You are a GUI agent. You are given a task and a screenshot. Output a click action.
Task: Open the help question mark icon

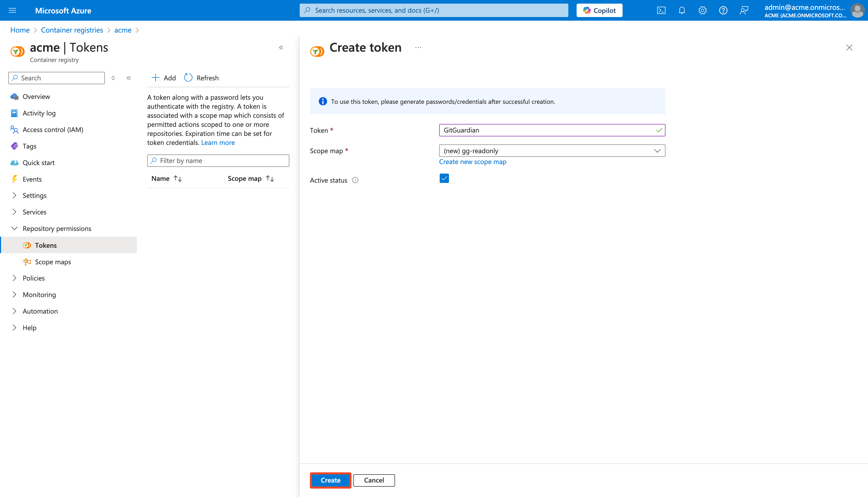coord(723,10)
